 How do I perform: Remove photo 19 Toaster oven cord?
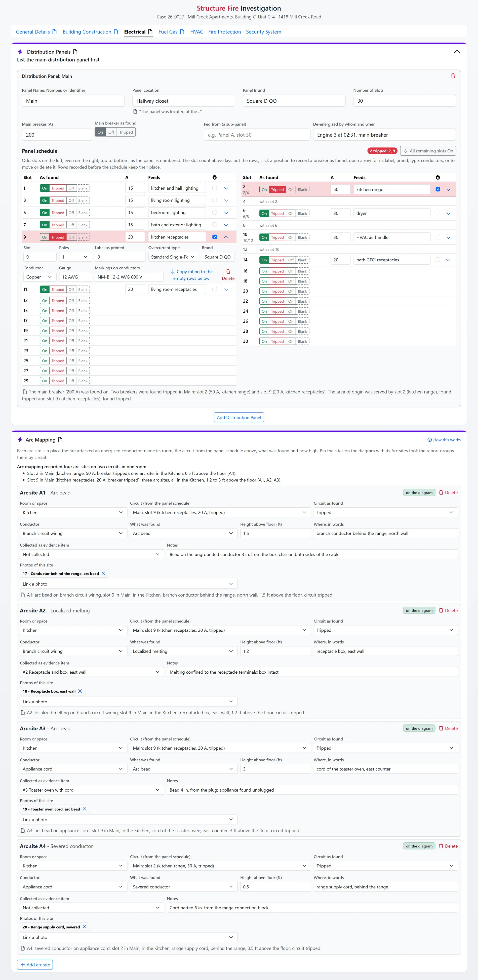pos(85,809)
